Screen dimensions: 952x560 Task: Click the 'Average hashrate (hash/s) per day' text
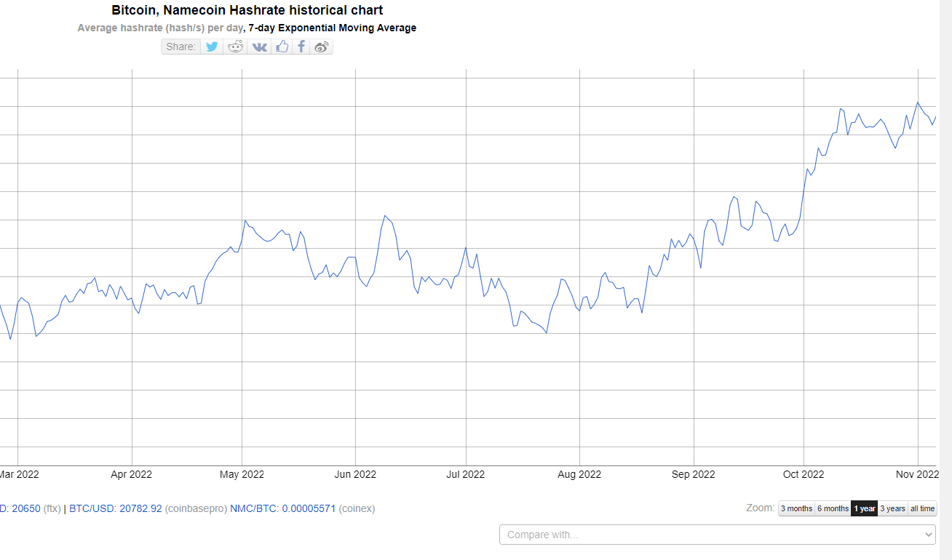point(160,28)
